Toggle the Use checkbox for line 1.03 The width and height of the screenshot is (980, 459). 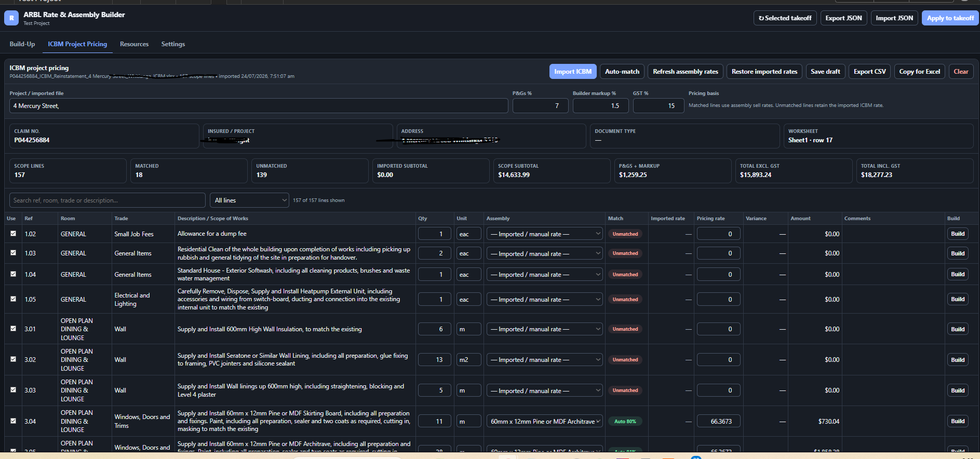14,253
